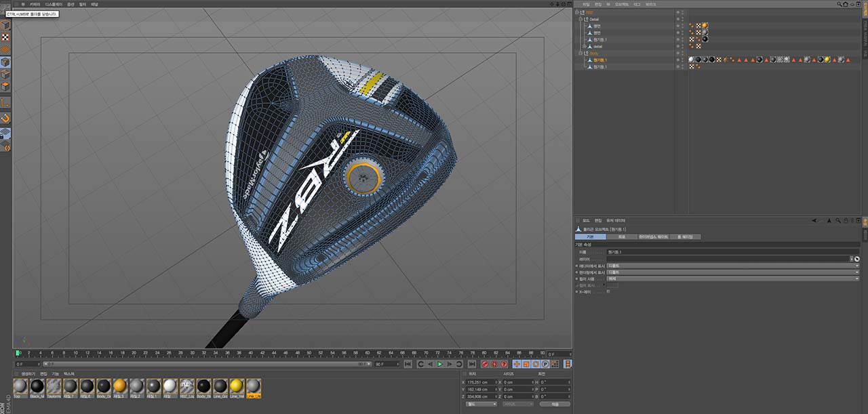Click the Record Active Objects red button
This screenshot has height=414, width=868.
coord(485,364)
